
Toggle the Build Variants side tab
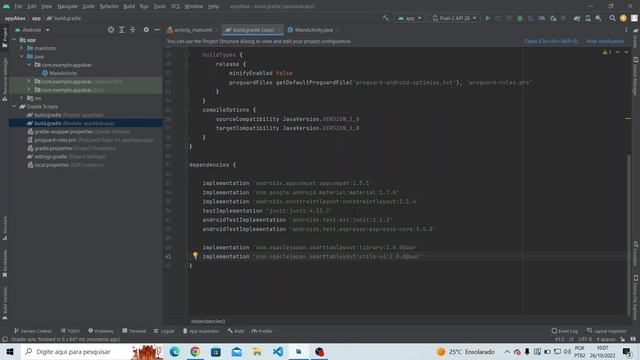coord(4,303)
